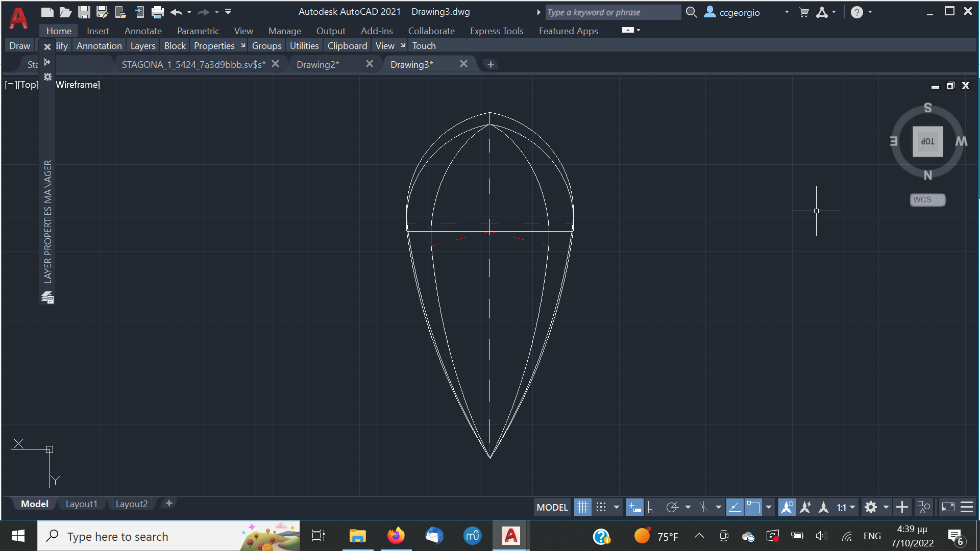Open Snap mode settings dropdown arrow
Screen dimensions: 980x551
coord(617,507)
